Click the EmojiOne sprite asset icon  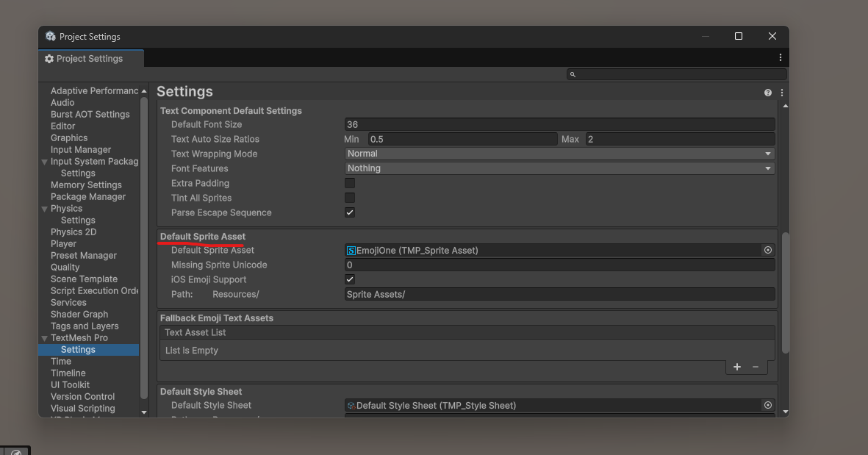click(351, 251)
